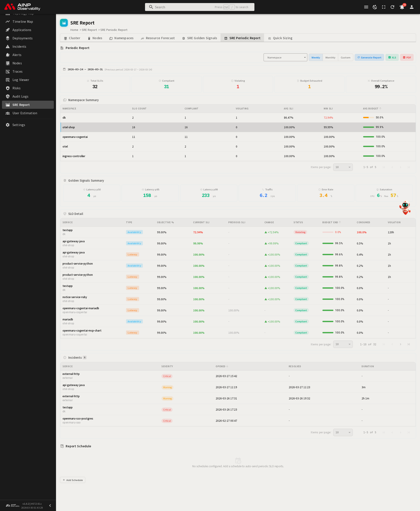Click otel-shop budget progress bar
This screenshot has width=420, height=511.
pyautogui.click(x=368, y=127)
